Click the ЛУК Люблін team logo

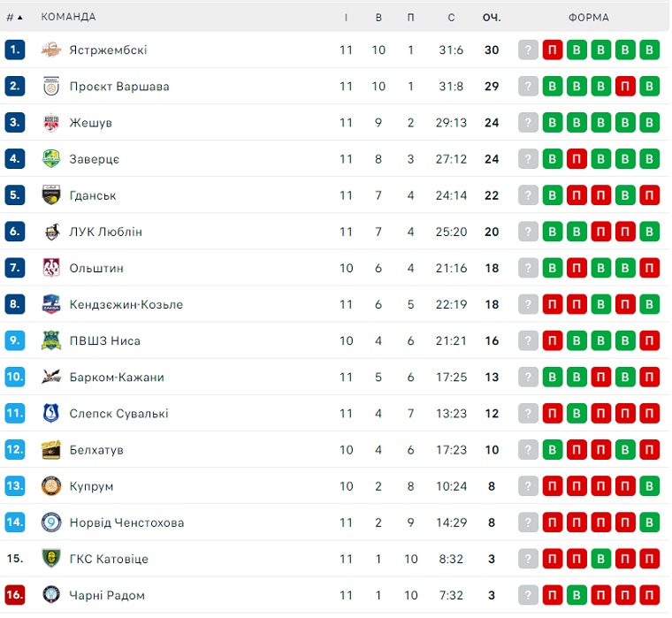point(51,232)
